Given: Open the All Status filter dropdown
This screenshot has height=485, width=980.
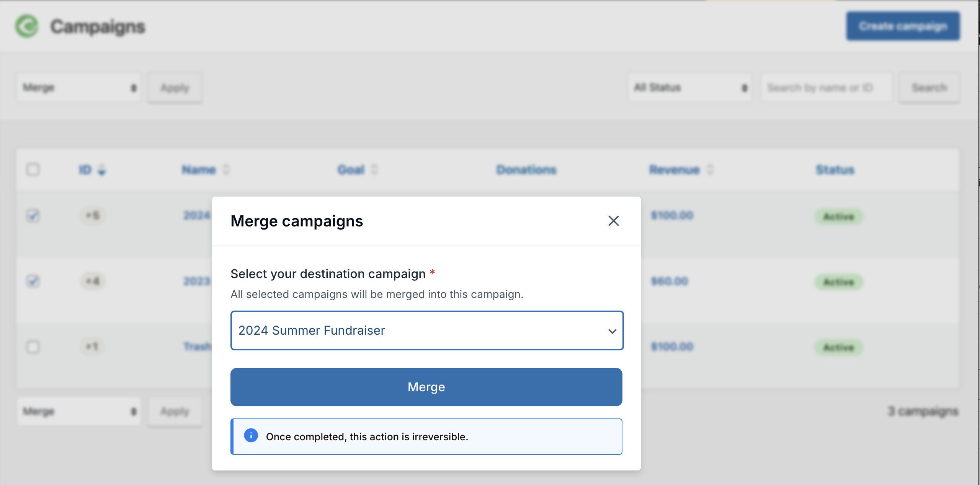Looking at the screenshot, I should [689, 87].
